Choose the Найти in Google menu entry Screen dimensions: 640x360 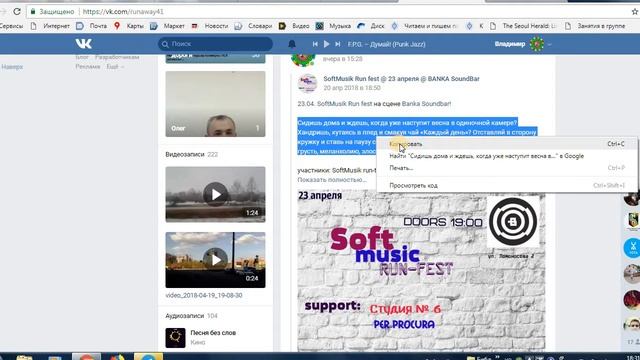coord(507,156)
